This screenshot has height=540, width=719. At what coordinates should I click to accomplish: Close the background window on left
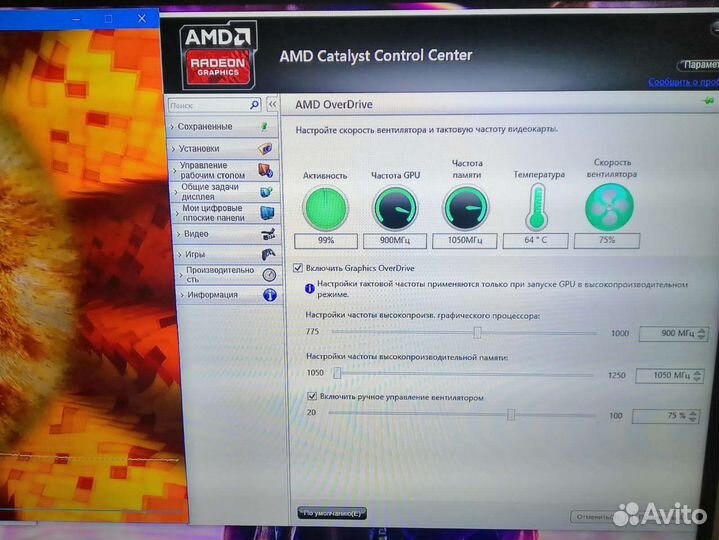tap(142, 18)
